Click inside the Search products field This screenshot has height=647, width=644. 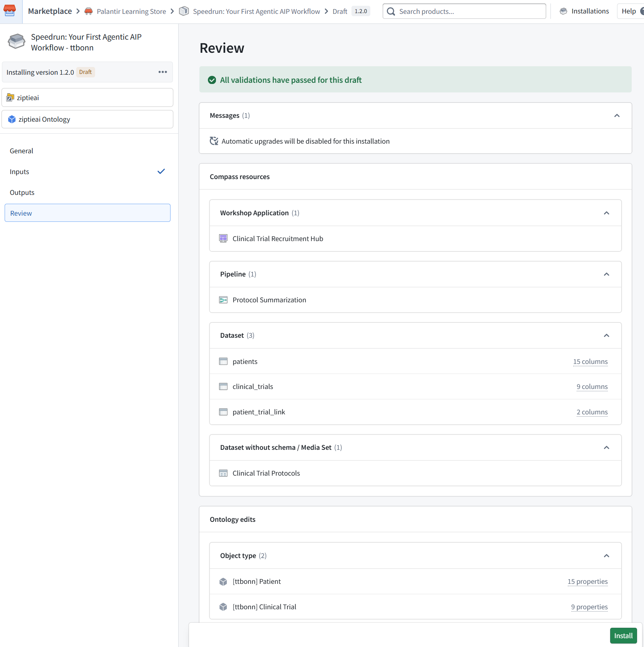pos(464,11)
